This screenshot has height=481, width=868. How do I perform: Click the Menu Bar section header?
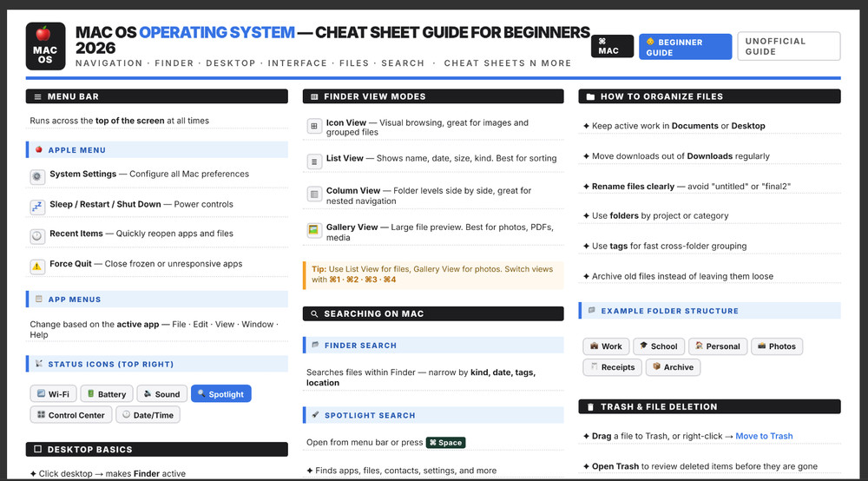click(156, 97)
